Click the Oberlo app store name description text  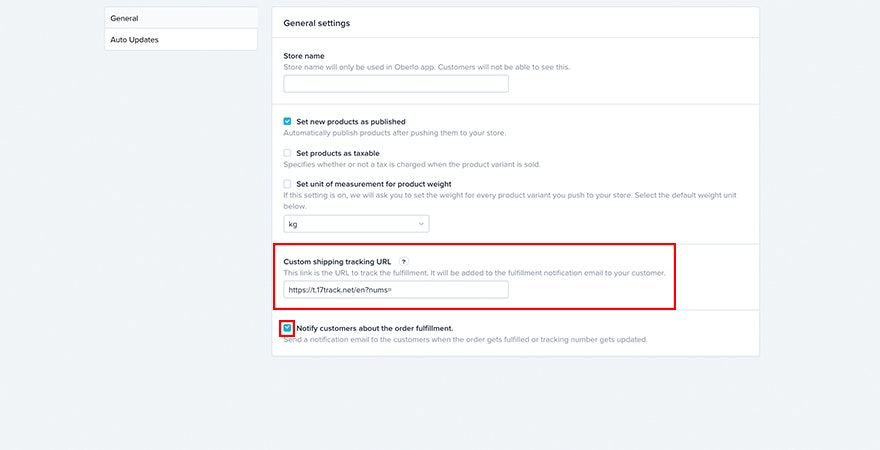tap(427, 67)
